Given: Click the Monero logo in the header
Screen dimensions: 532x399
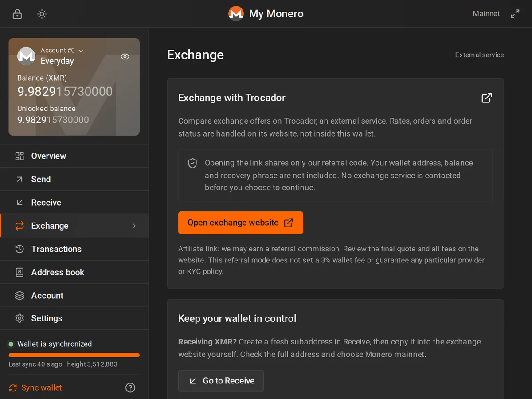Looking at the screenshot, I should [236, 14].
